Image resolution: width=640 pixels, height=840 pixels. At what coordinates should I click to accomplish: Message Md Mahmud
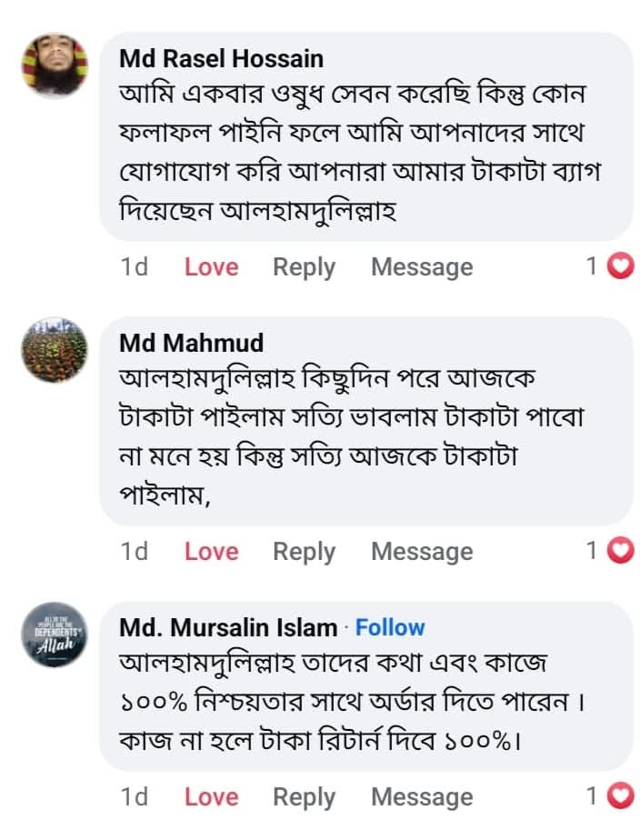(x=422, y=552)
